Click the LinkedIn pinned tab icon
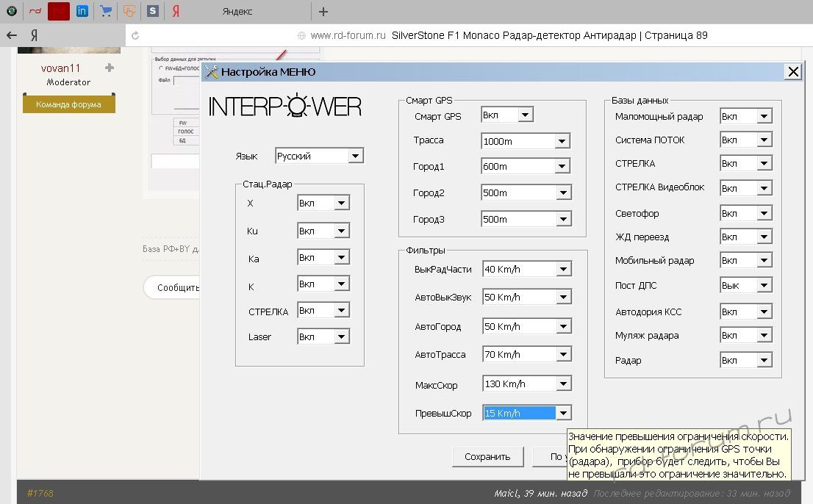Image resolution: width=813 pixels, height=504 pixels. click(x=82, y=11)
